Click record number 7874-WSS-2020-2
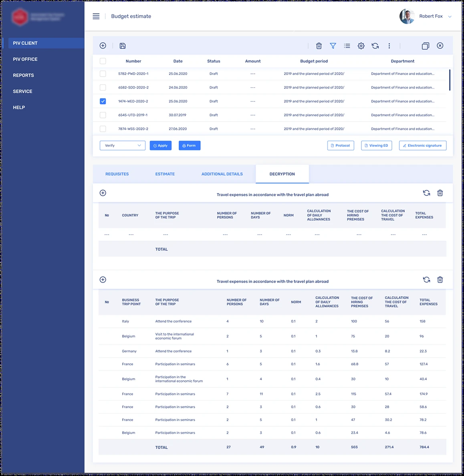Screen dimensions: 464x476 pyautogui.click(x=133, y=129)
